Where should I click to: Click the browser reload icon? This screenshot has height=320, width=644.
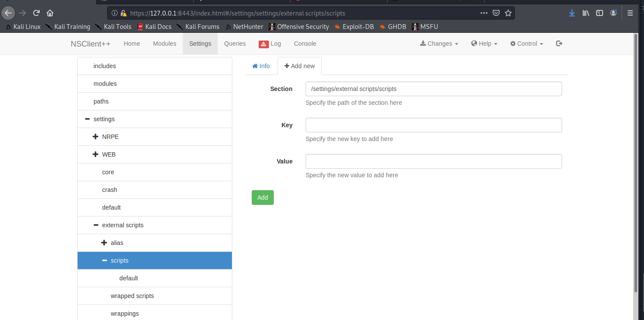37,13
